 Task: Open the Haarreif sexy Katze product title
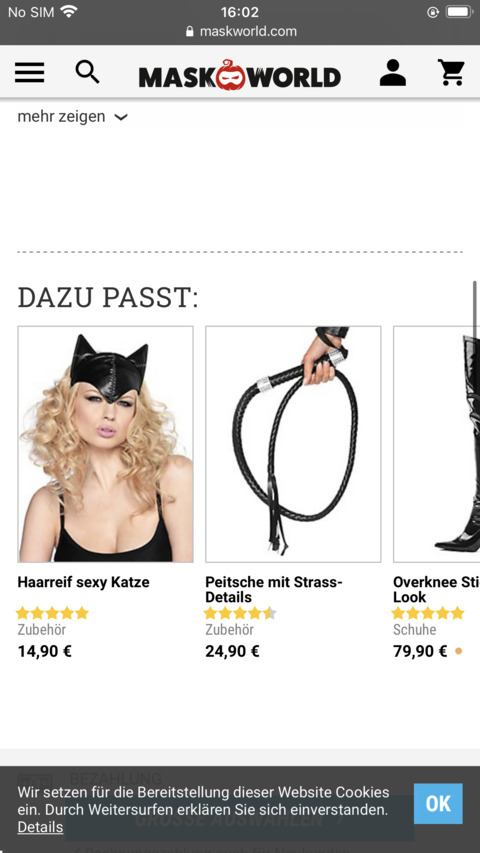pyautogui.click(x=83, y=582)
